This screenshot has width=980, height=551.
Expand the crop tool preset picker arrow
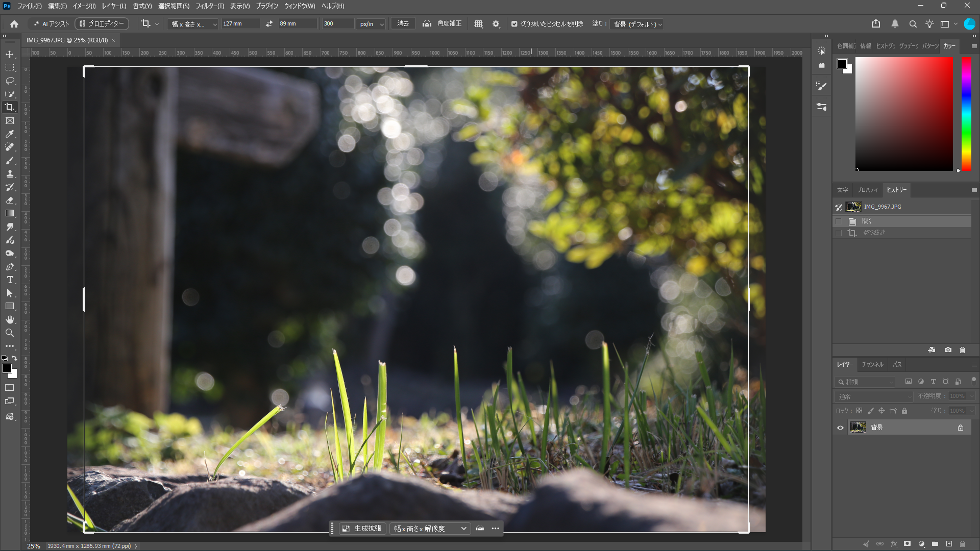(x=157, y=24)
